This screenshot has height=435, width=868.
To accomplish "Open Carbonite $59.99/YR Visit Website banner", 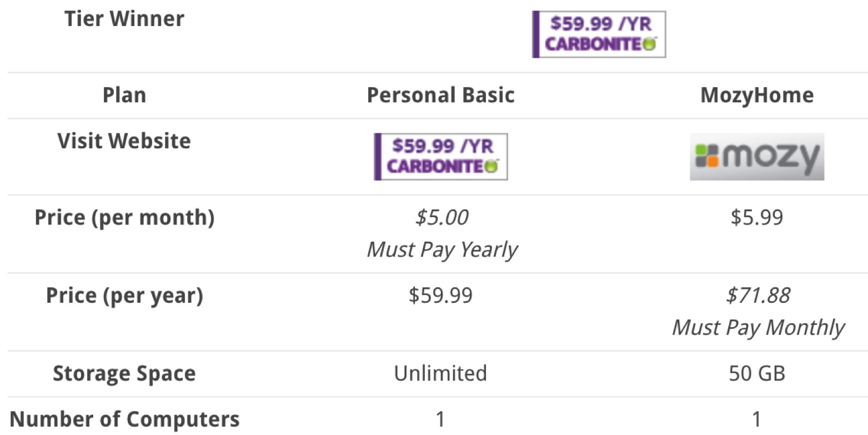I will [441, 156].
